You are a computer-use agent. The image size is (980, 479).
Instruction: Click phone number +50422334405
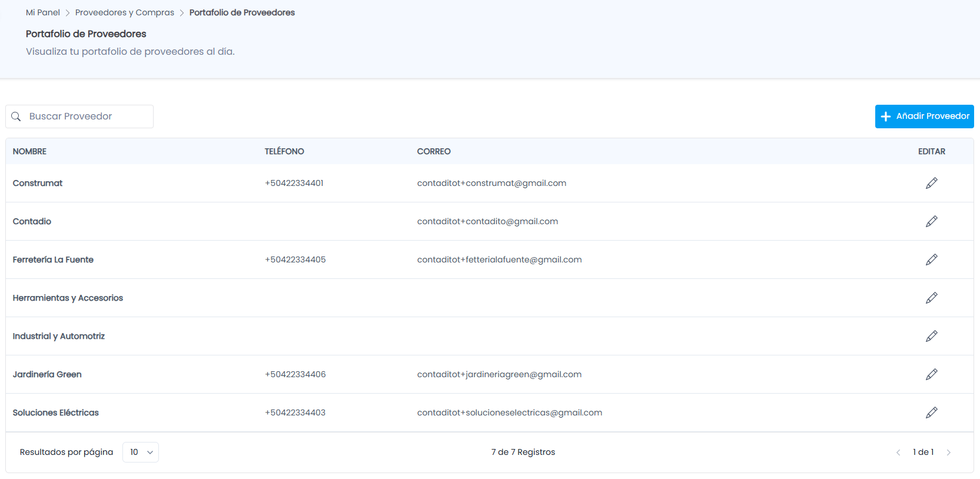pos(295,260)
